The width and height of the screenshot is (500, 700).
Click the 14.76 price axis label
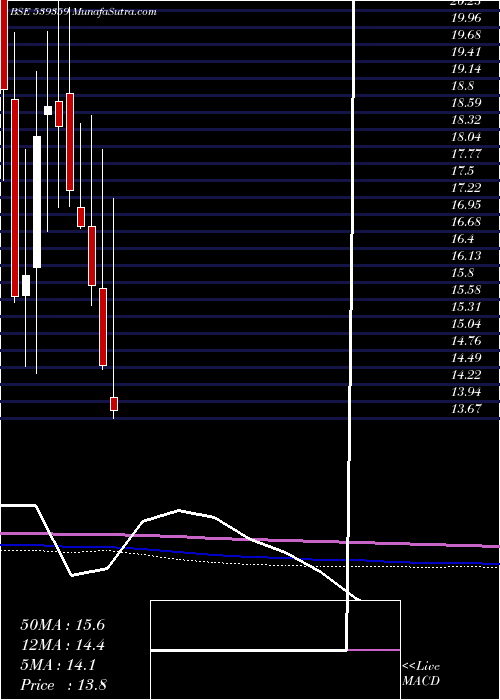point(466,341)
